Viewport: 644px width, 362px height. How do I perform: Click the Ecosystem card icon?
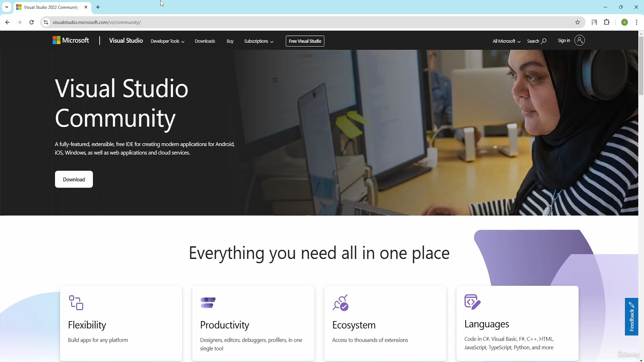[340, 303]
